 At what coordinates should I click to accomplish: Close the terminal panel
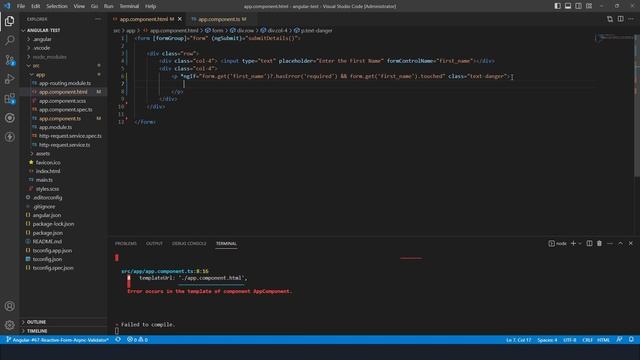631,243
